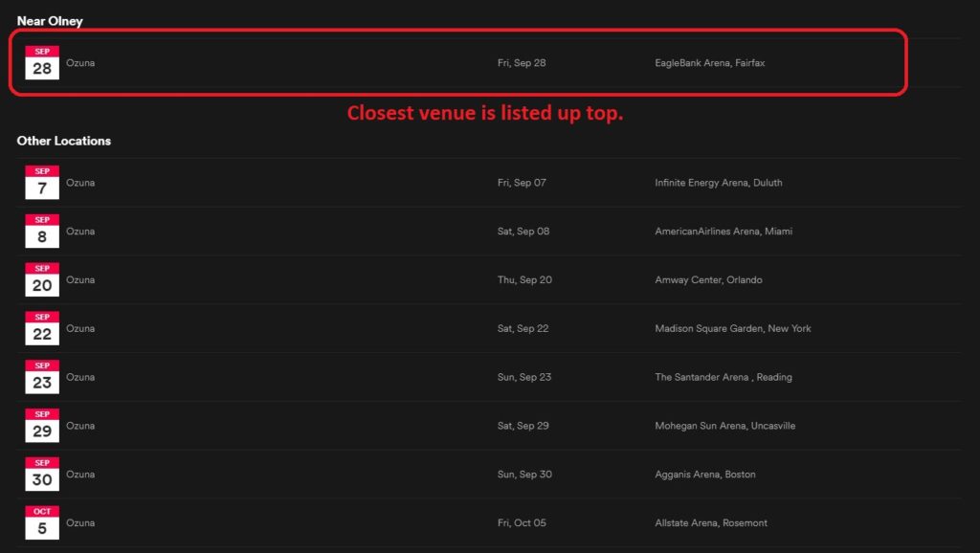Open the Mohegan Sun Arena Uncasville event
980x553 pixels.
(724, 425)
